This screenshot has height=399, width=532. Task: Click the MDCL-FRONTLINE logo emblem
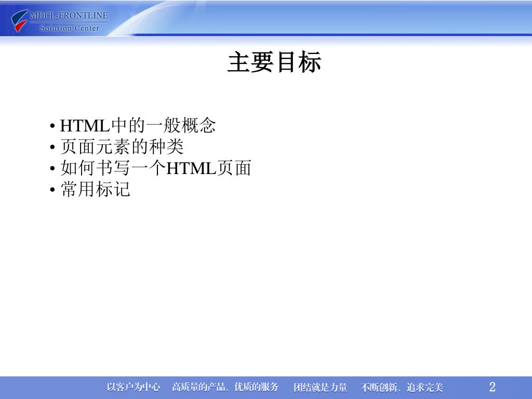click(x=19, y=20)
